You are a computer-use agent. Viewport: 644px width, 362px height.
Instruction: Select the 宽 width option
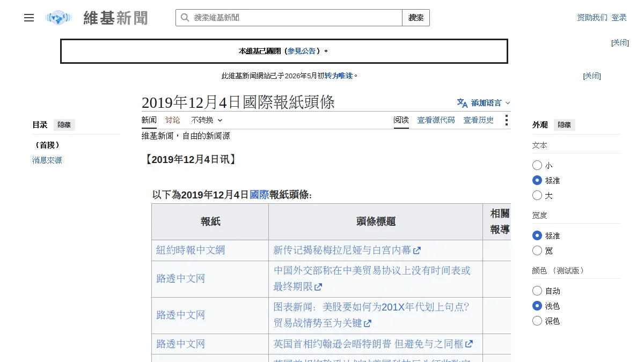click(x=537, y=250)
